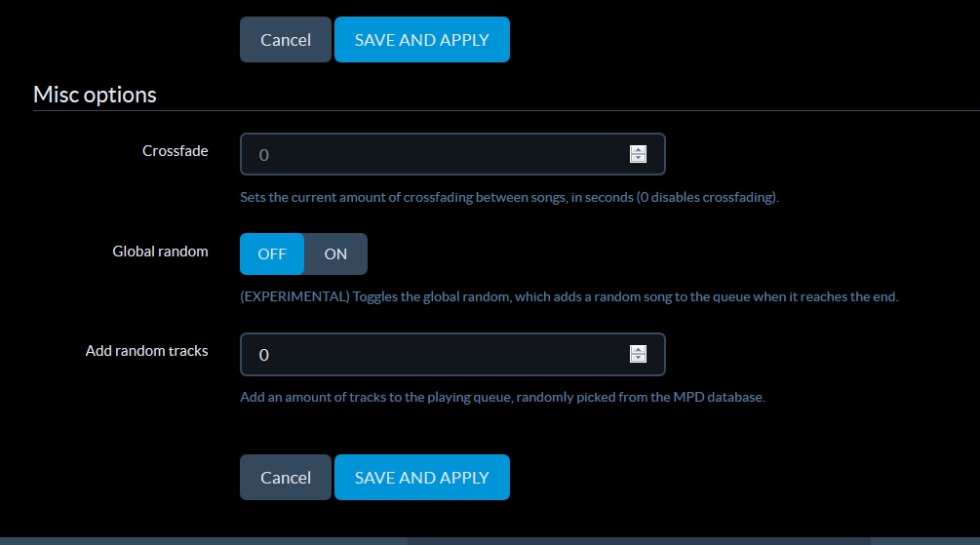Turn Global random ON
Image resolution: width=980 pixels, height=545 pixels.
(335, 253)
